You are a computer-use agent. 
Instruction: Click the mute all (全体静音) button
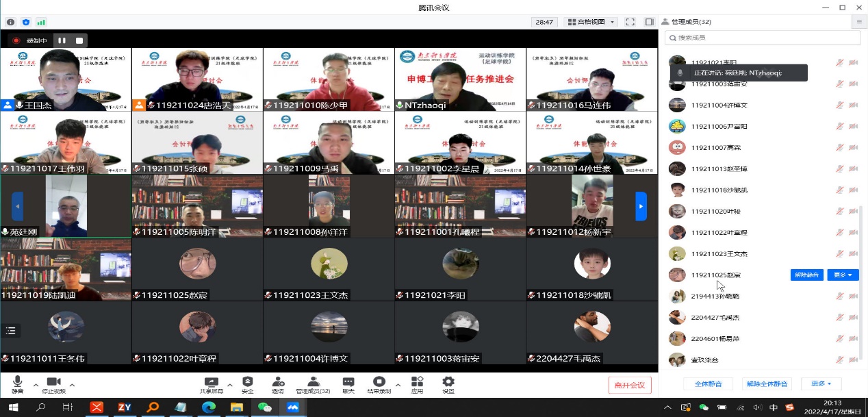708,384
